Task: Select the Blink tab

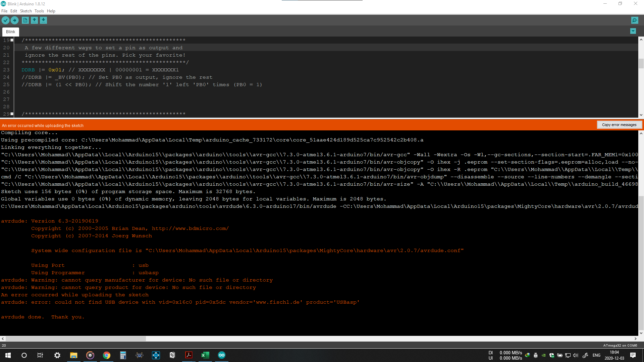Action: coord(10,32)
